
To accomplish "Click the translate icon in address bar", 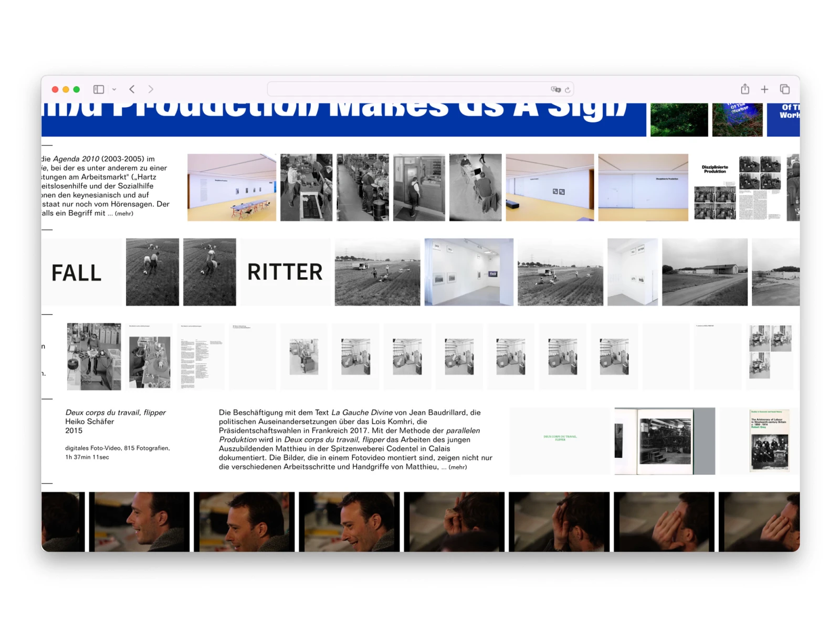I will pos(555,89).
